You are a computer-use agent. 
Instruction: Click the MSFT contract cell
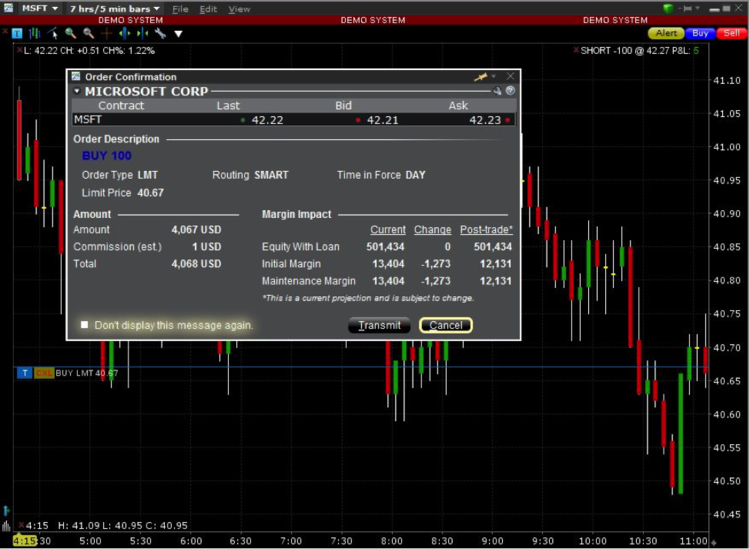pyautogui.click(x=88, y=119)
